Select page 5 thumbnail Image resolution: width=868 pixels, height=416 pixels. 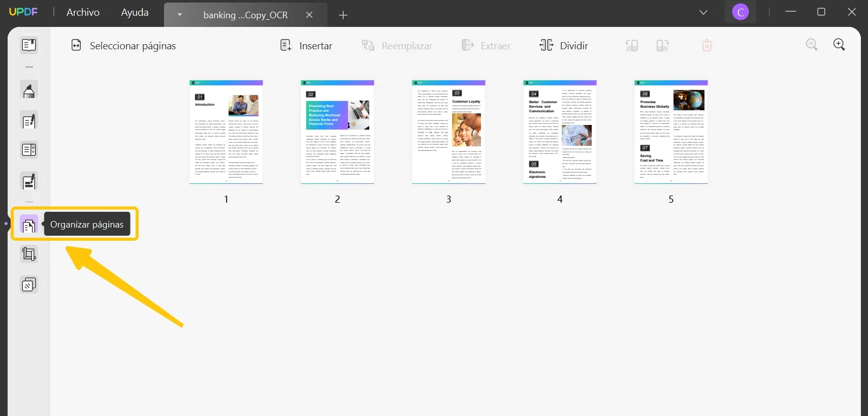(671, 132)
